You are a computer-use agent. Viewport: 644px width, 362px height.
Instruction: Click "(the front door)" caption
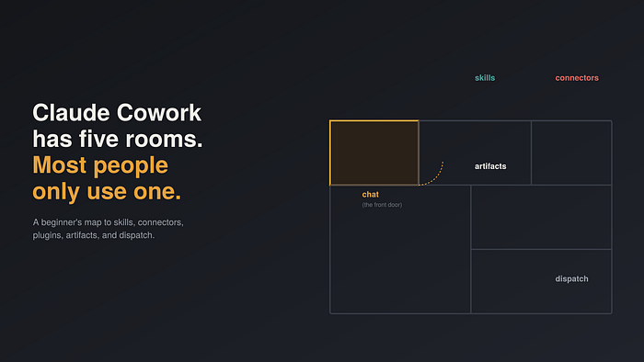[382, 205]
